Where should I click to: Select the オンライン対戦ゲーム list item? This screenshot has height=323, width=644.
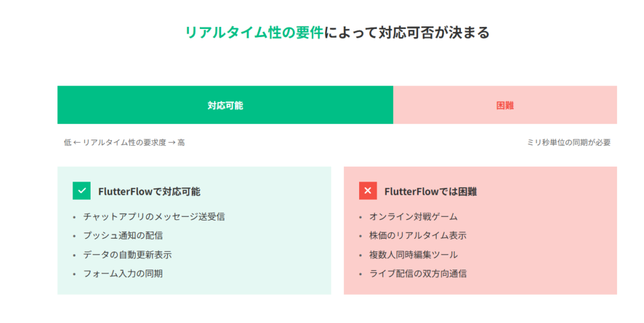click(413, 217)
